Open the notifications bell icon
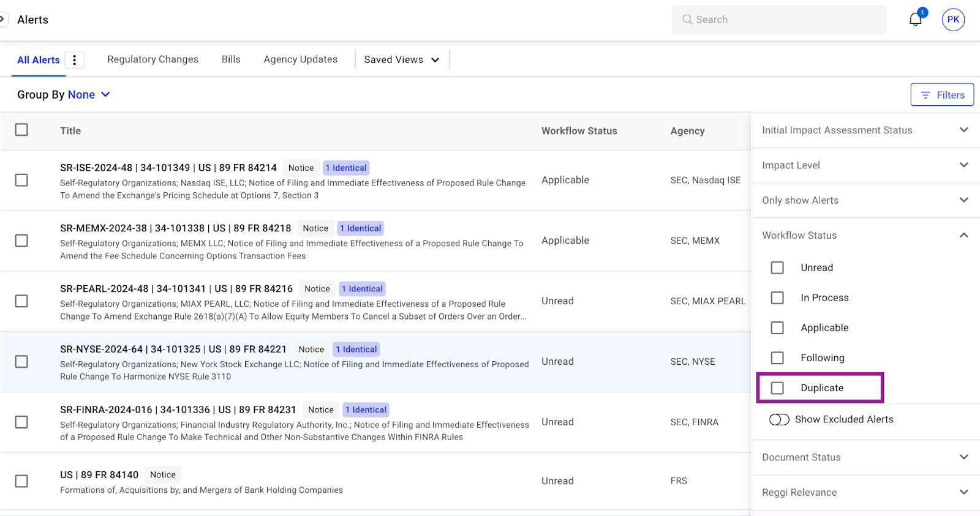The height and width of the screenshot is (516, 980). click(x=915, y=20)
